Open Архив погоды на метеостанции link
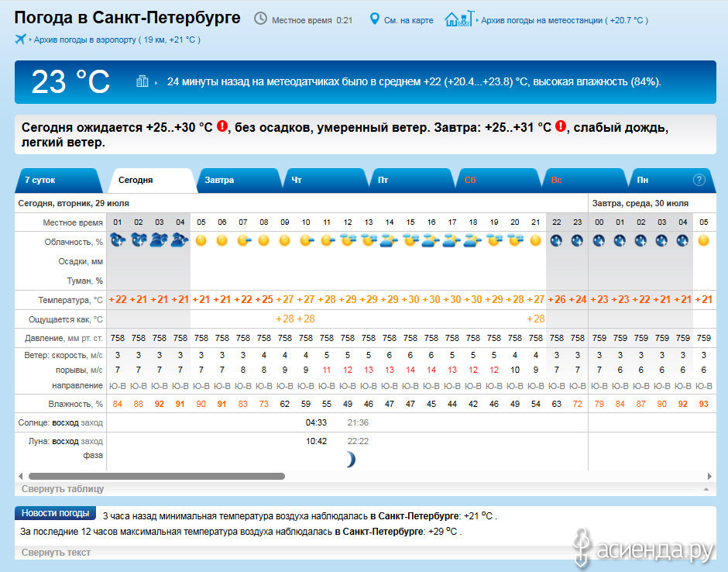728x572 pixels. [x=564, y=20]
